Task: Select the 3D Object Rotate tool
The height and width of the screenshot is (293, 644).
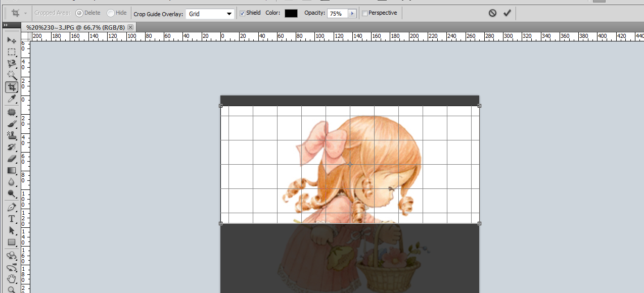Action: (x=12, y=256)
